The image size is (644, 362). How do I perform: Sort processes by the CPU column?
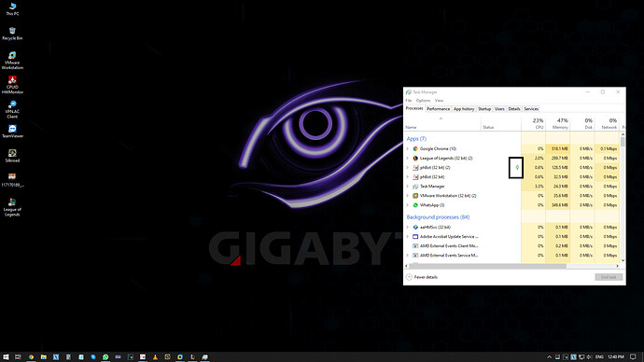click(533, 123)
